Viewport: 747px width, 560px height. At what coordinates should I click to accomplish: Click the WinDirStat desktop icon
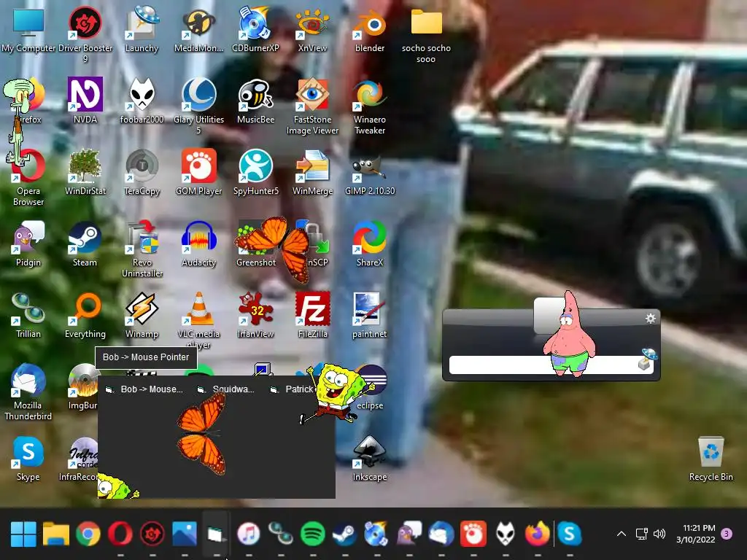coord(85,171)
